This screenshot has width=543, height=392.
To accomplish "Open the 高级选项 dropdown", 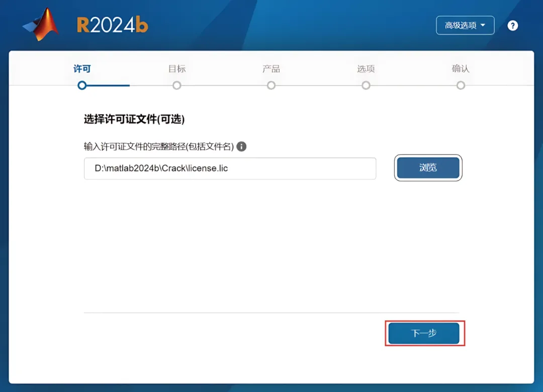I will coord(465,25).
